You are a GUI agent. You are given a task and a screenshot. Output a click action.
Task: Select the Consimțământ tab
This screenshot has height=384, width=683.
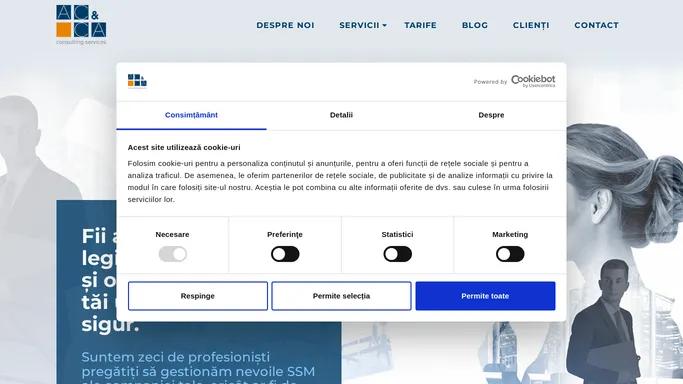pos(191,115)
